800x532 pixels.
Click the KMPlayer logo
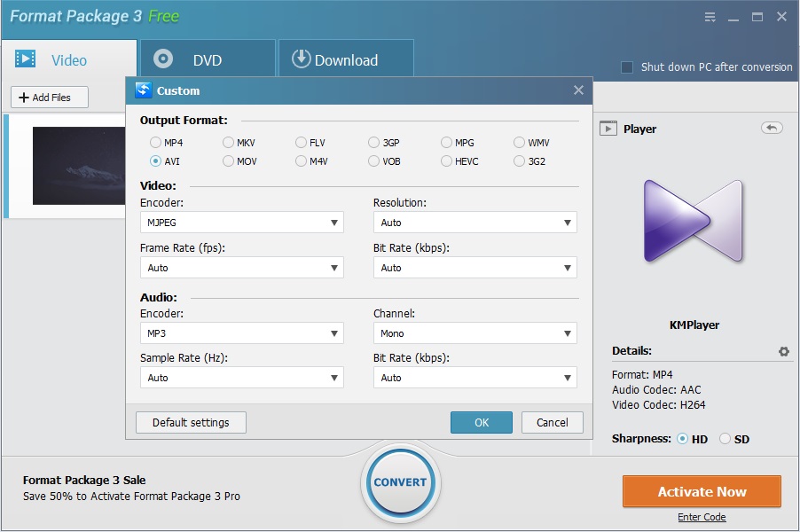(694, 221)
